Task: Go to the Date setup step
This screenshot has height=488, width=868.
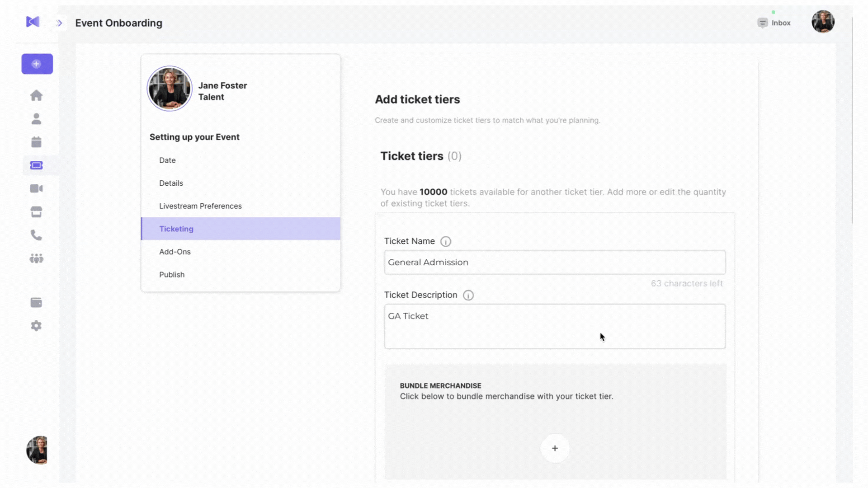Action: pos(167,160)
